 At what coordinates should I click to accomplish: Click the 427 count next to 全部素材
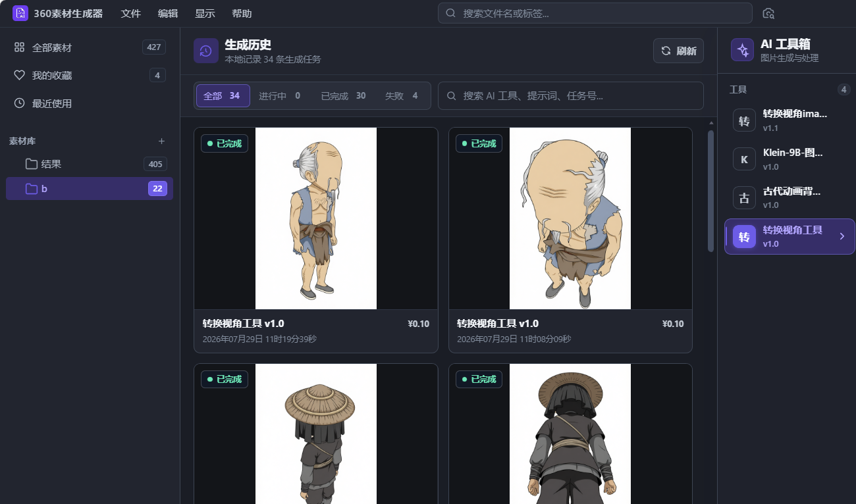point(154,47)
